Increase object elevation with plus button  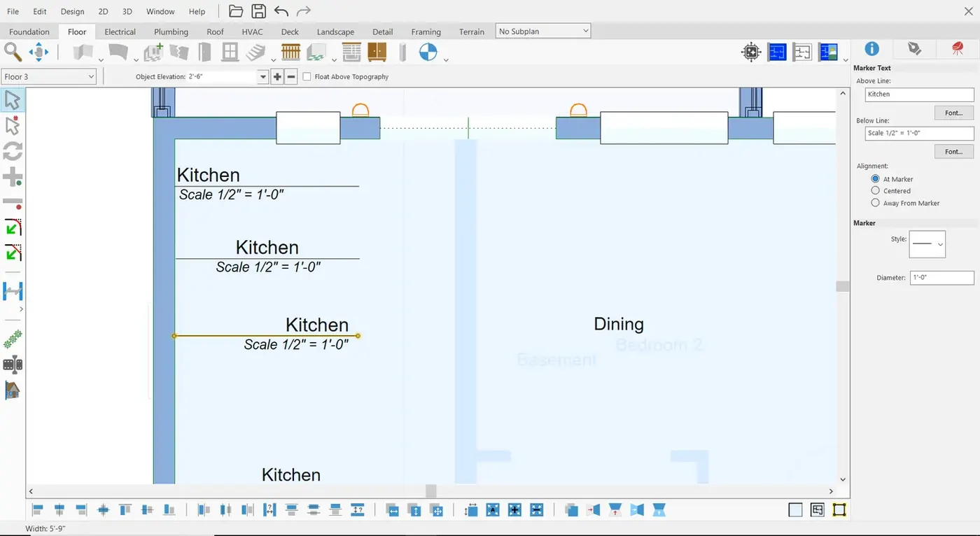277,77
